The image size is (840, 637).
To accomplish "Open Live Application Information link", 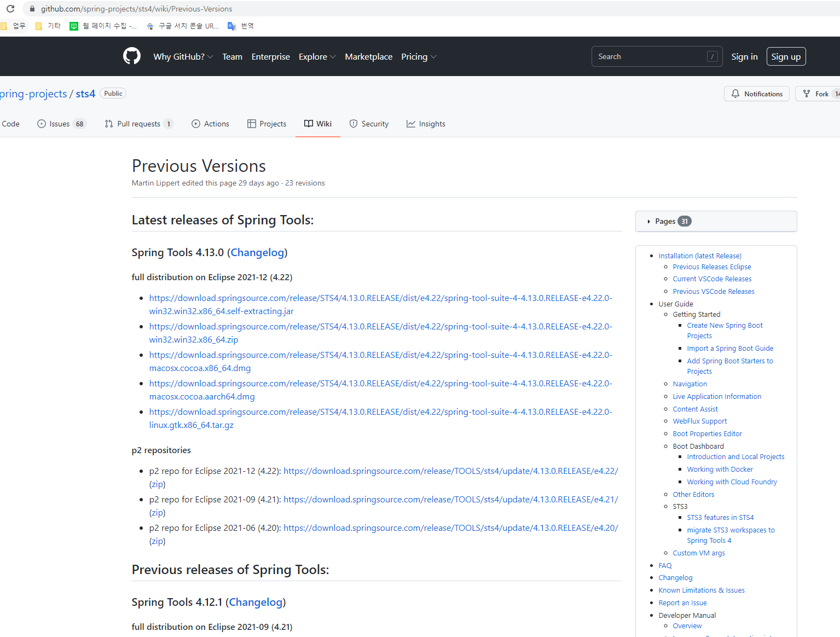I will click(x=717, y=396).
